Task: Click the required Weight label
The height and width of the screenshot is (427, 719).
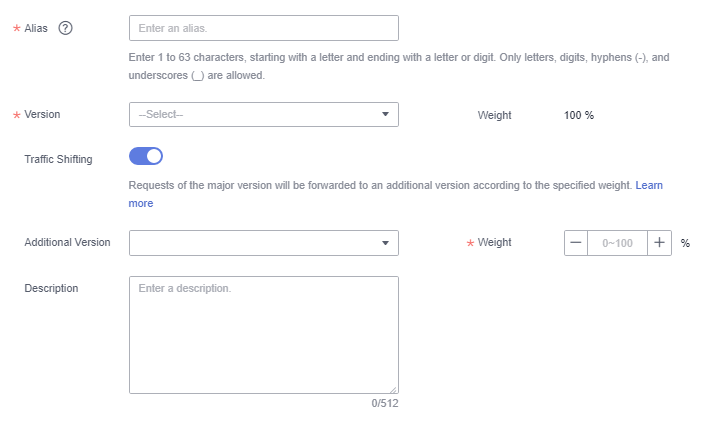Action: [x=494, y=242]
